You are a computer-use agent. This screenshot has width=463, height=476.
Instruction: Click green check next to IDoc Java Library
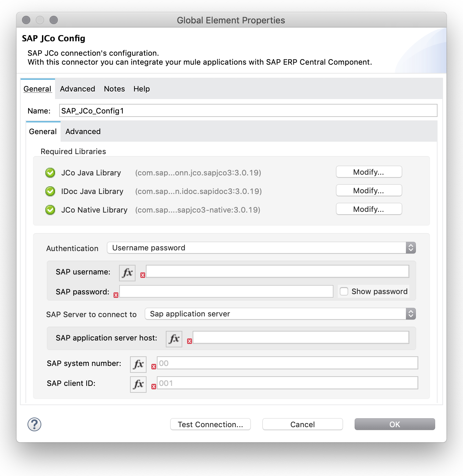coord(50,191)
